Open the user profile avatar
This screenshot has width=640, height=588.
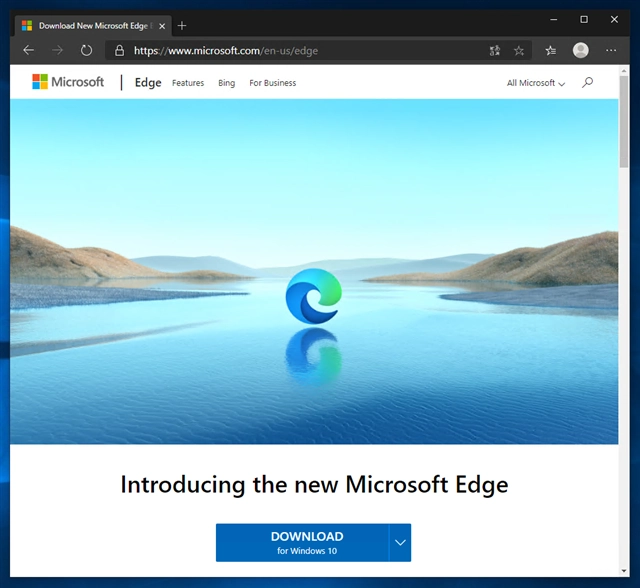click(x=580, y=50)
